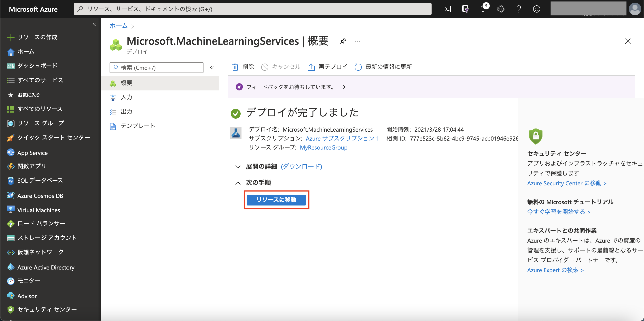Open the MyResourceGroup link

pos(324,147)
